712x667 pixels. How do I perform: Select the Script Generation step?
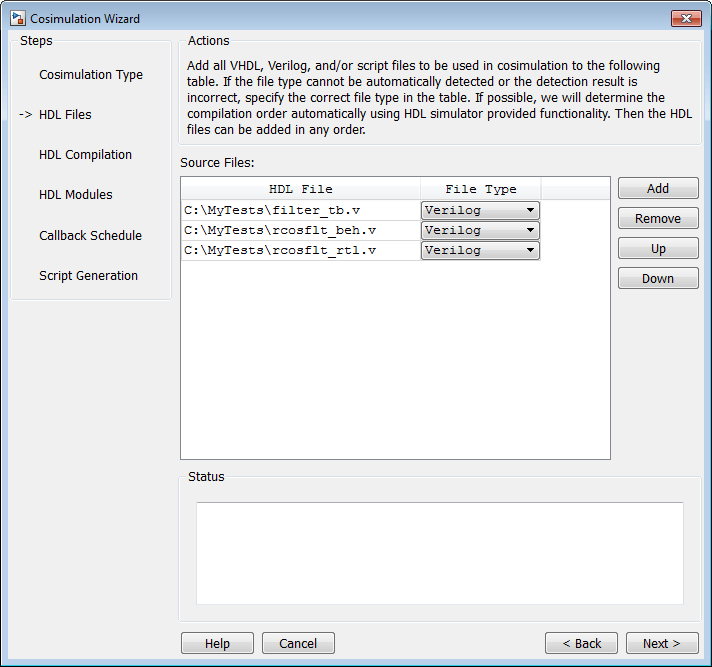click(88, 276)
